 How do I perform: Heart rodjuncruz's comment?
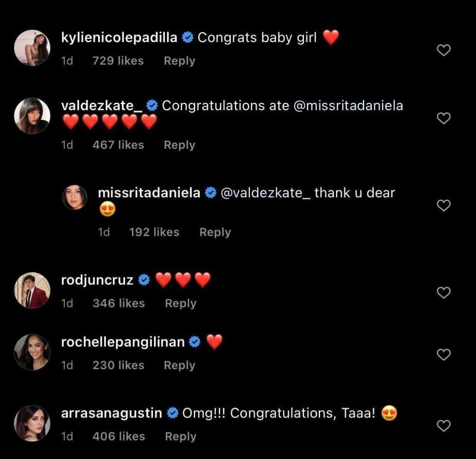tap(444, 293)
